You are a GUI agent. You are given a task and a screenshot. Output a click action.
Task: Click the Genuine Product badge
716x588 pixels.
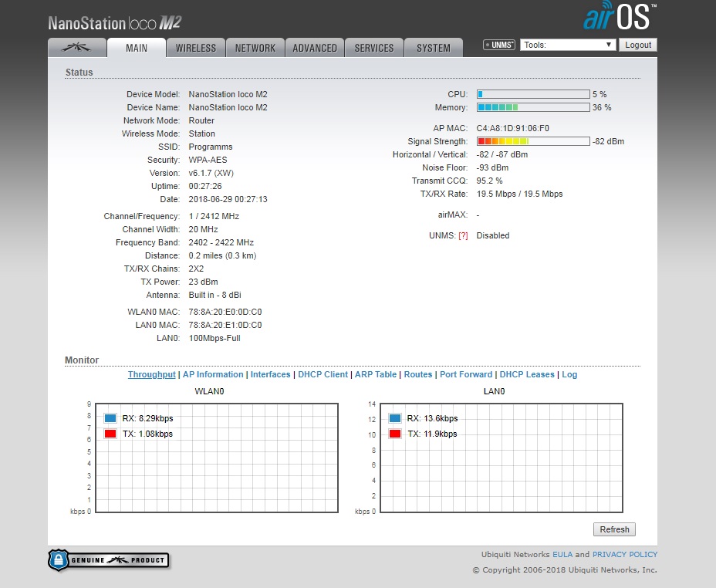109,560
